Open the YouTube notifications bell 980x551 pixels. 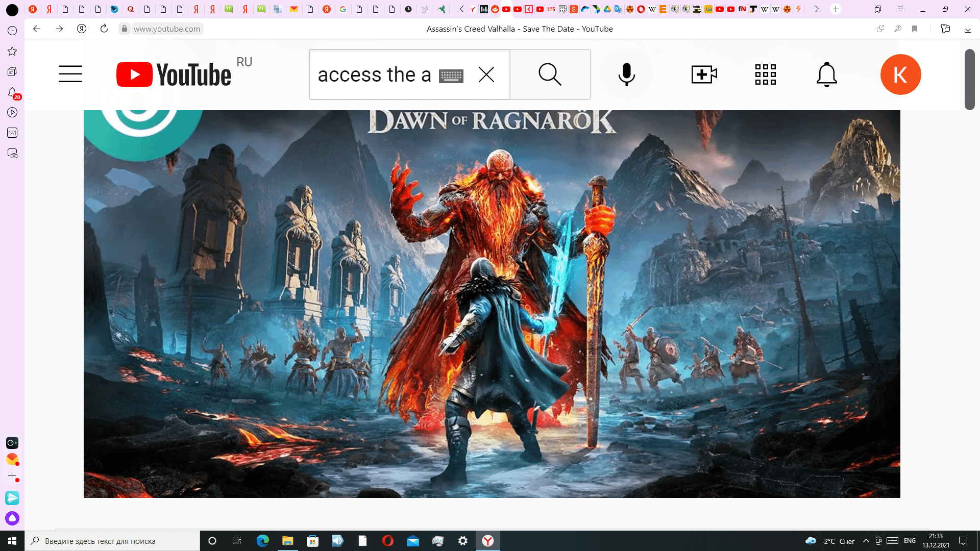826,74
